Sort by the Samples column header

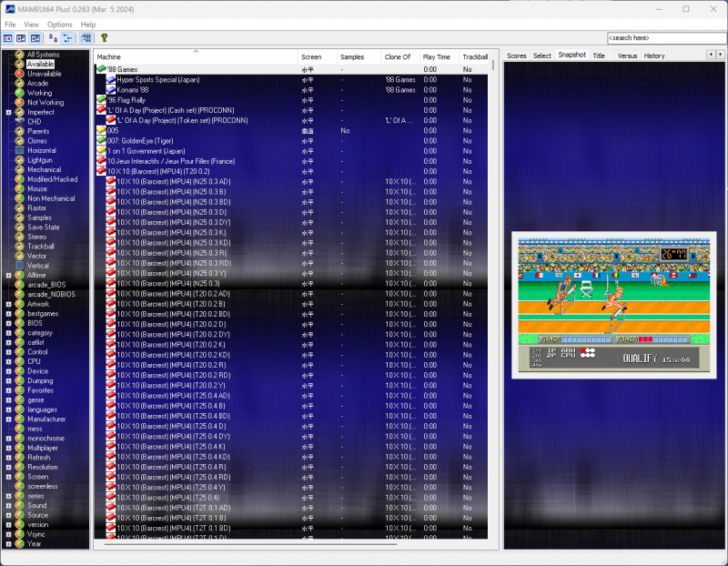(359, 56)
